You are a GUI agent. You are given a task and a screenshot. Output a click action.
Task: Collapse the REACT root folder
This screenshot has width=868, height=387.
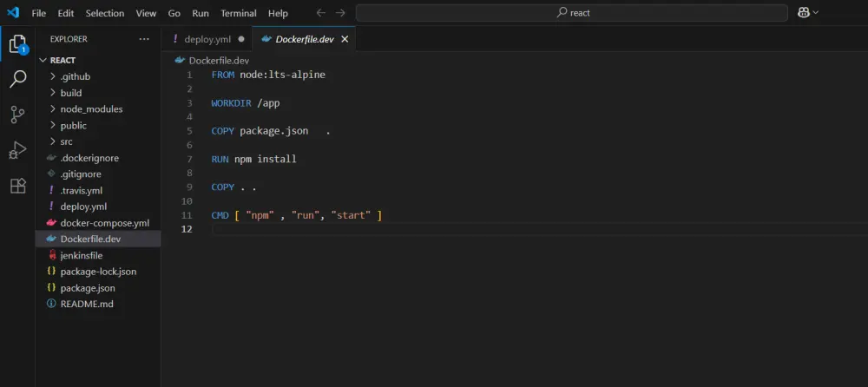[43, 61]
